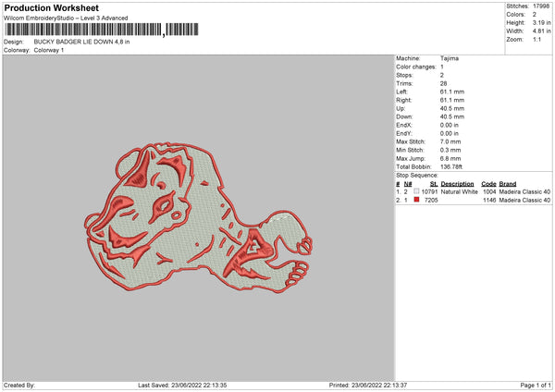Image resolution: width=555 pixels, height=392 pixels.
Task: Click the Max Stitch value 7.0 mm
Action: (x=450, y=141)
